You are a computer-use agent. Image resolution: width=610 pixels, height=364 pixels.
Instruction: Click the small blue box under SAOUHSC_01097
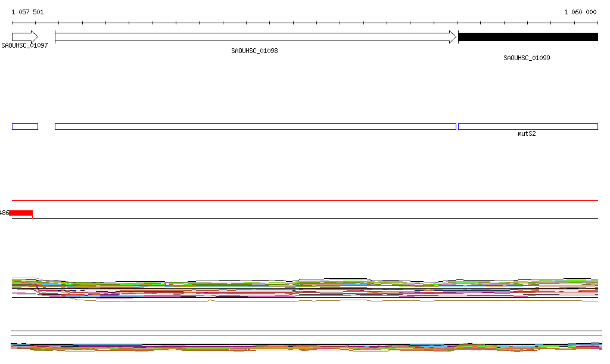[24, 126]
